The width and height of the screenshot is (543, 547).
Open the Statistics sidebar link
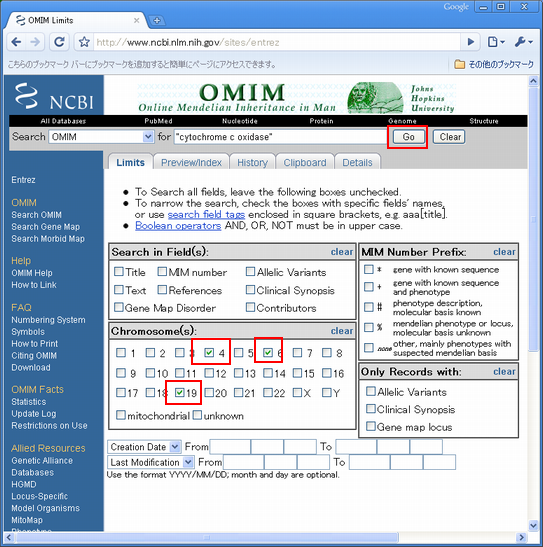[29, 402]
